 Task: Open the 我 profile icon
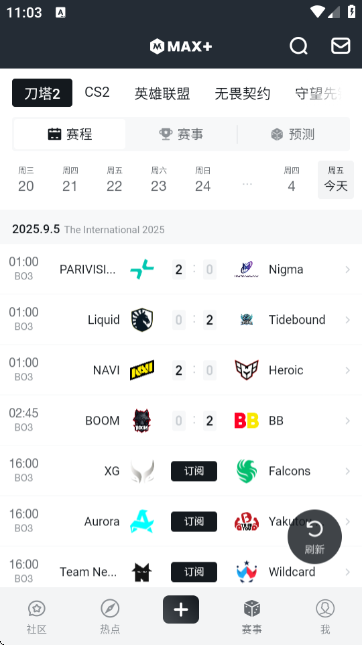click(x=325, y=608)
